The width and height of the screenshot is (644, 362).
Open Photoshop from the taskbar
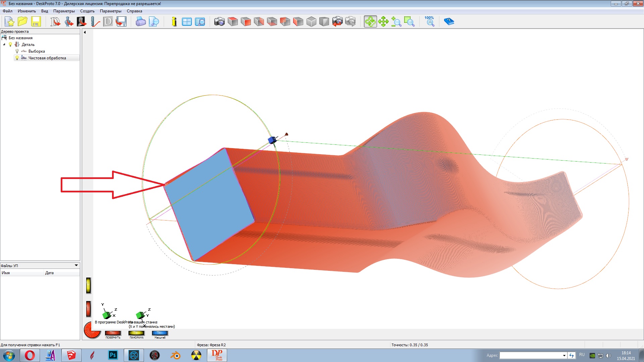point(113,355)
